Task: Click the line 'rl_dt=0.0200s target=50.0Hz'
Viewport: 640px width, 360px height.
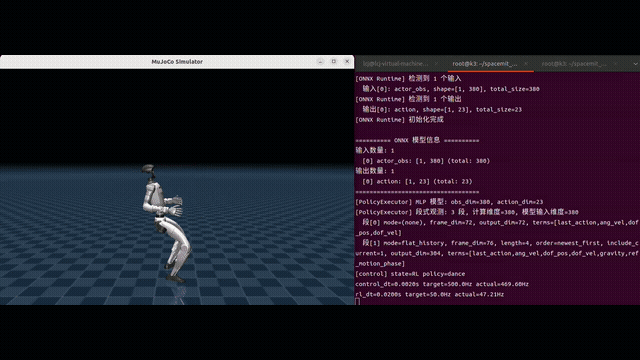Action: point(429,294)
